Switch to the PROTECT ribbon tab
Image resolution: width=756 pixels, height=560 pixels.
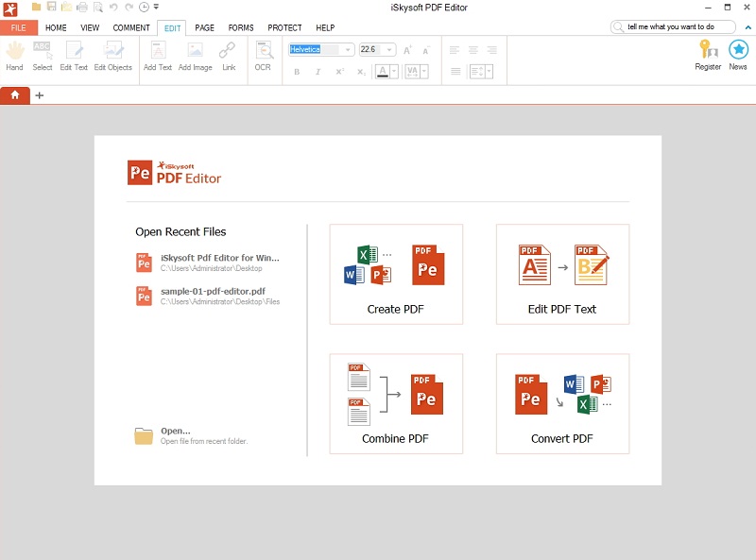tap(284, 28)
